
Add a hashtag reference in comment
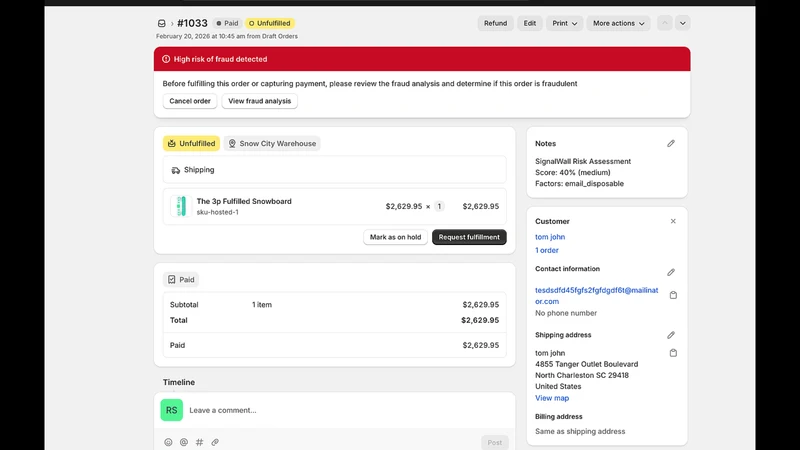click(199, 442)
